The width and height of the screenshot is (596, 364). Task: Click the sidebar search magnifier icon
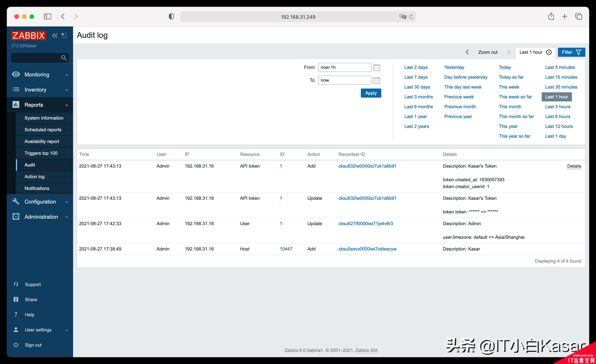(x=64, y=58)
